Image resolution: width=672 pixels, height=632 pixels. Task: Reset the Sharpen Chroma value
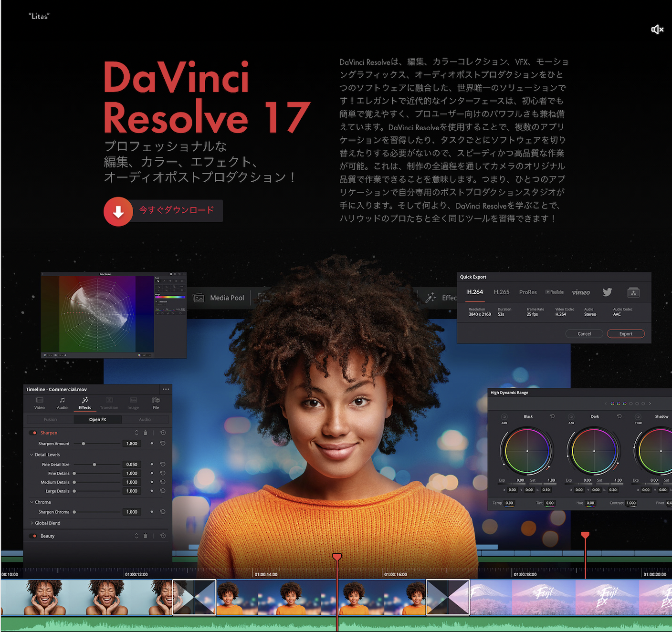point(163,512)
